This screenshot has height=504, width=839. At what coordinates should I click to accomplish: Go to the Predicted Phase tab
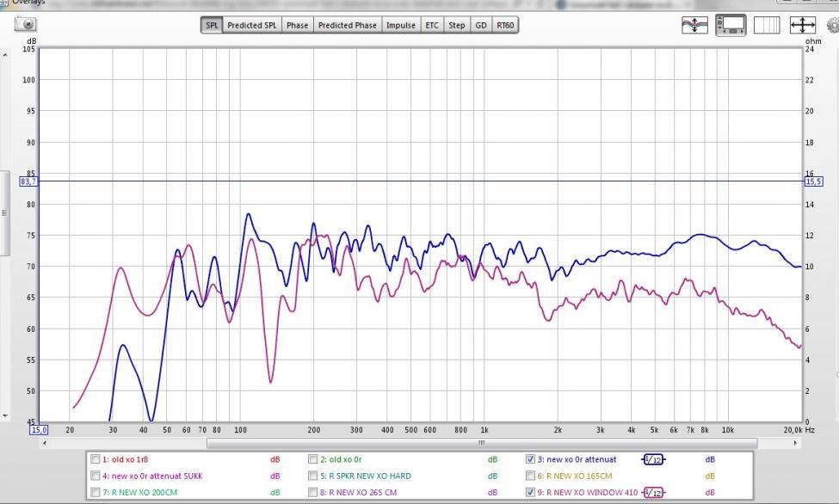pyautogui.click(x=348, y=25)
